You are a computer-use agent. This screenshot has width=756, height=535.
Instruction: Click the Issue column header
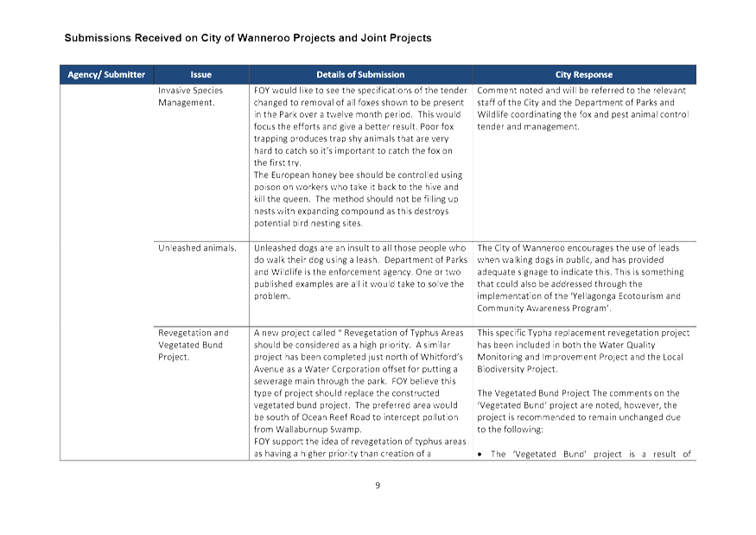pos(200,74)
